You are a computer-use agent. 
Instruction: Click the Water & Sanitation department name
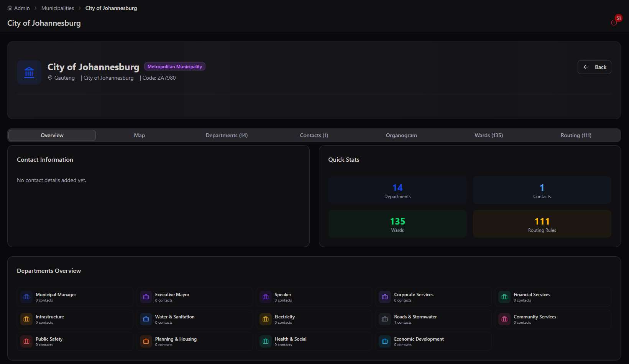tap(175, 317)
